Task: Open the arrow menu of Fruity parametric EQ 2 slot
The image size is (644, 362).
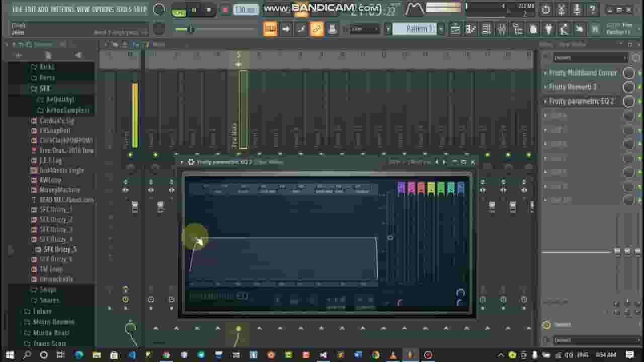Action: (x=545, y=101)
